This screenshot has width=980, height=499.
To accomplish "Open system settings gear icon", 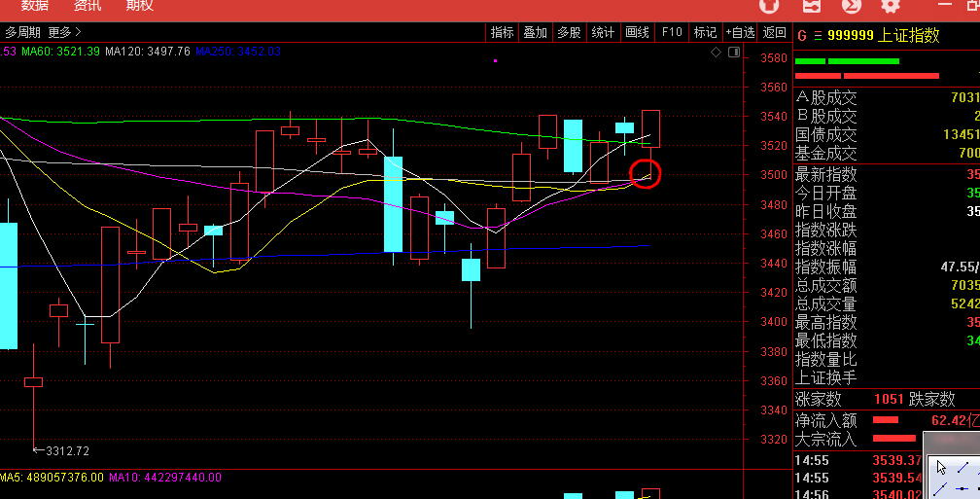I will coord(891,6).
